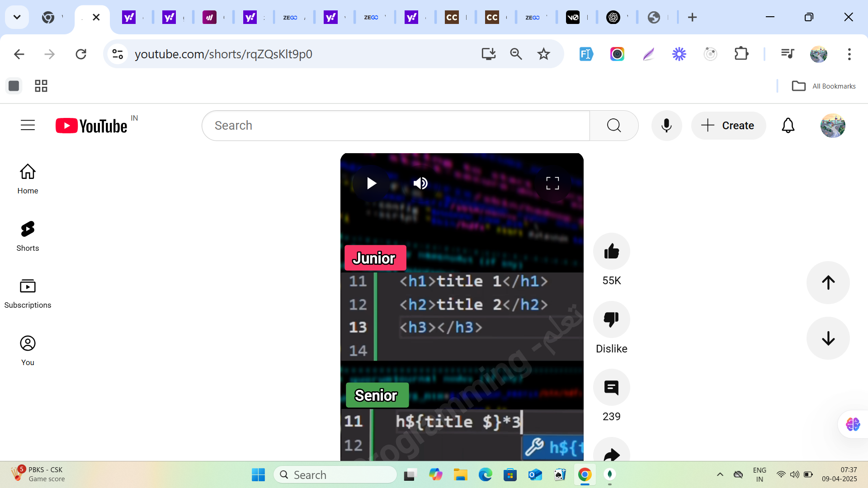Bookmark this page with star icon
The image size is (868, 488).
[543, 54]
